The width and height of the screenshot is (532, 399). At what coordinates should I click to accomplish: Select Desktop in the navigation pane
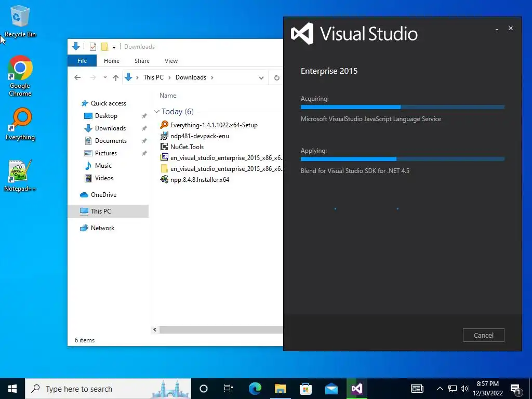coord(106,116)
